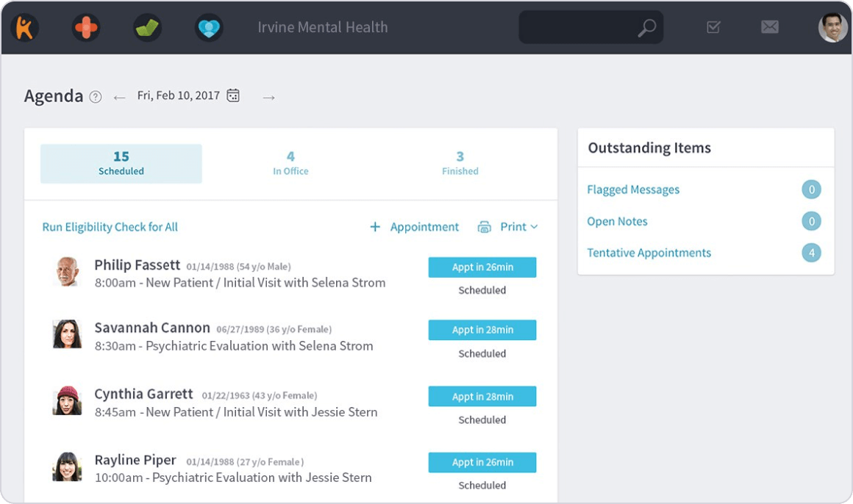Open the calendar date picker icon
Image resolution: width=853 pixels, height=504 pixels.
[233, 96]
